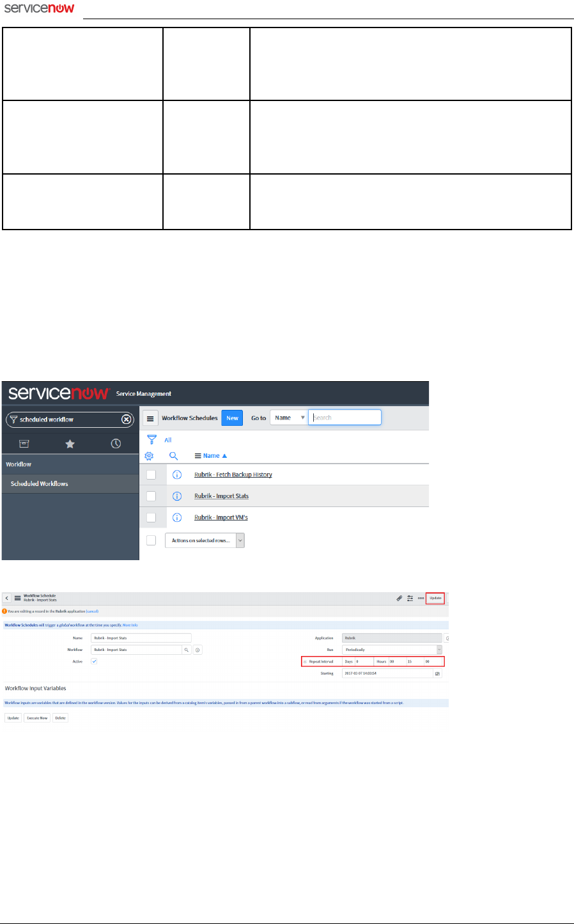The height and width of the screenshot is (924, 574).
Task: Toggle the Active checkbox on the form
Action: (x=94, y=661)
